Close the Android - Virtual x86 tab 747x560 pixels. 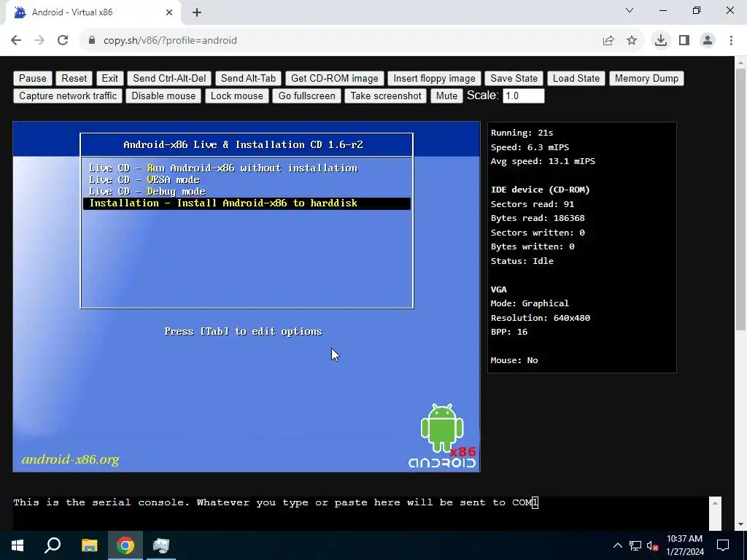pos(169,12)
